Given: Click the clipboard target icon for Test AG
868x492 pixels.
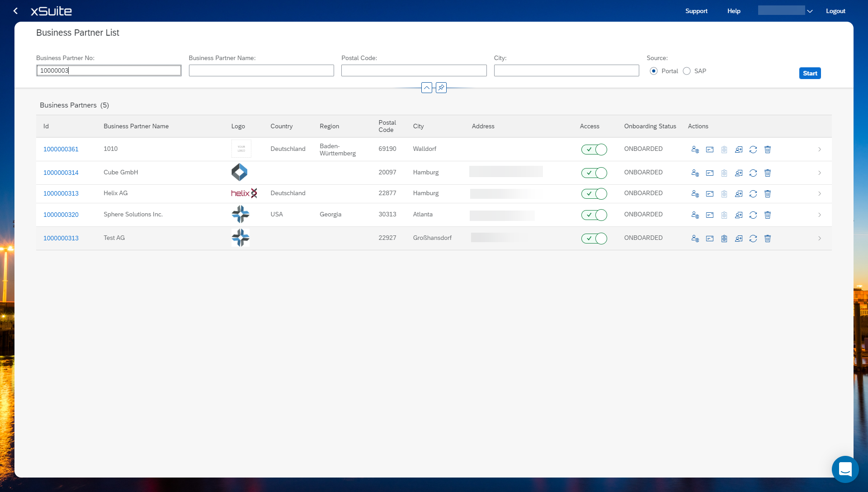Looking at the screenshot, I should (x=724, y=239).
